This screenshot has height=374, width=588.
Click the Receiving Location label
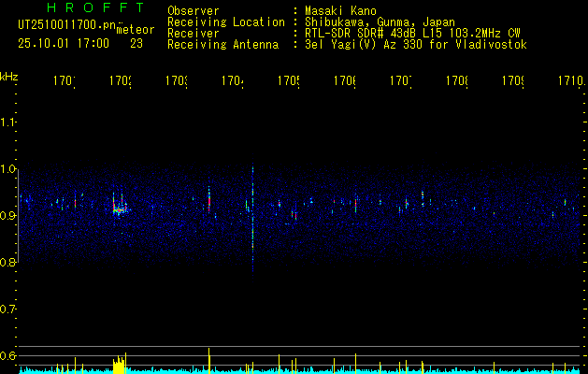click(226, 22)
